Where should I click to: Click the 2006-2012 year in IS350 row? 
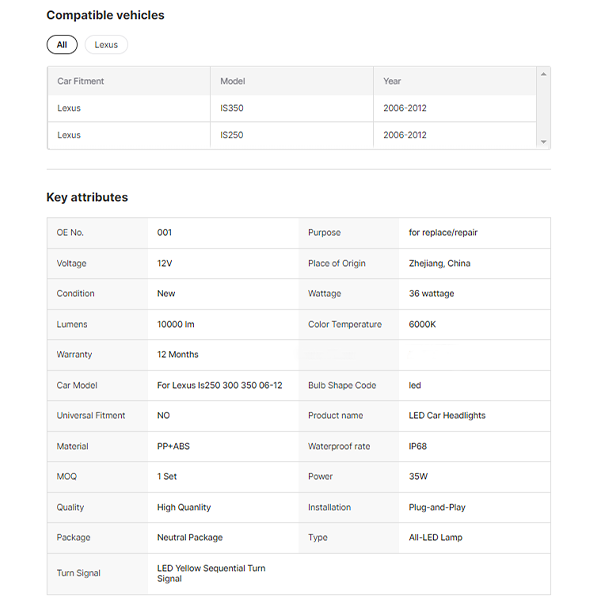[405, 108]
